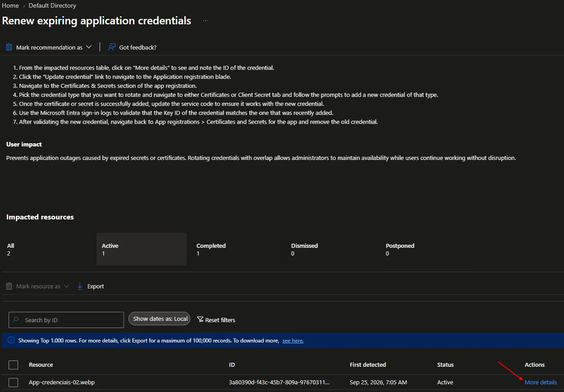Open the ellipsis menu next to page title

coord(206,21)
